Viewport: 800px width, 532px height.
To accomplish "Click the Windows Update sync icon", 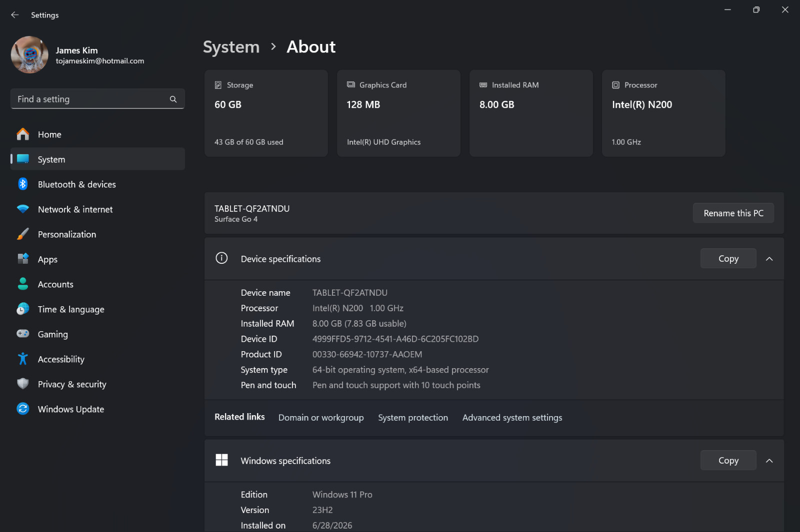I will click(23, 409).
